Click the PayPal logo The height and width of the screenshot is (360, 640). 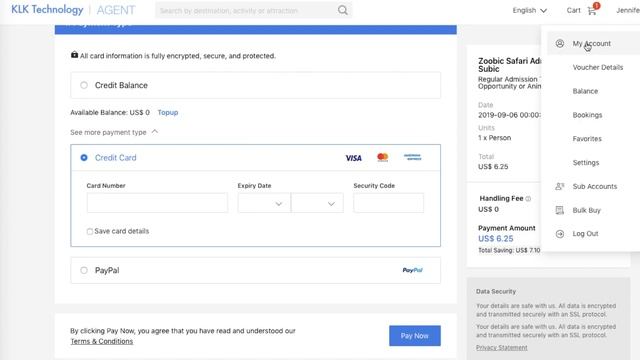413,270
